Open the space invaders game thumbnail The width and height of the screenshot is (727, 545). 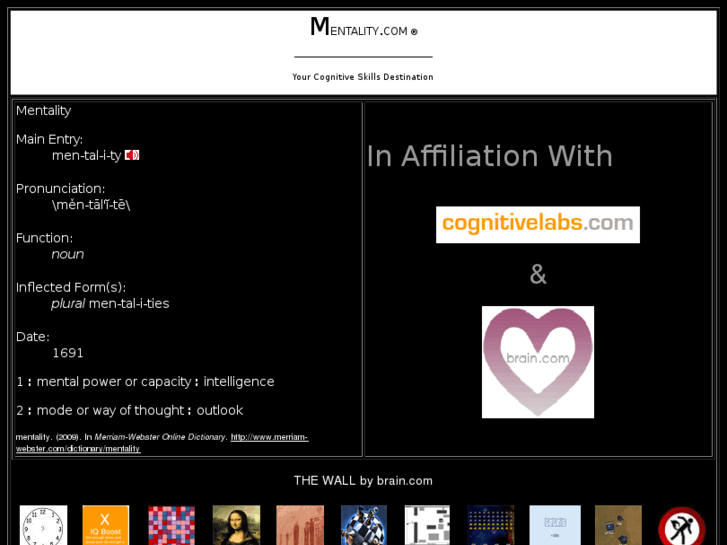491,525
